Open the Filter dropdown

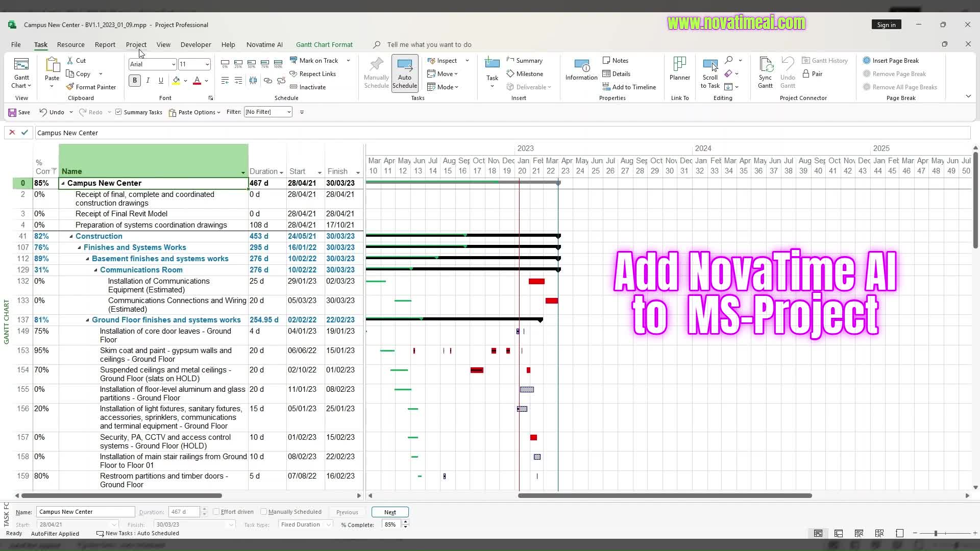[x=289, y=112]
